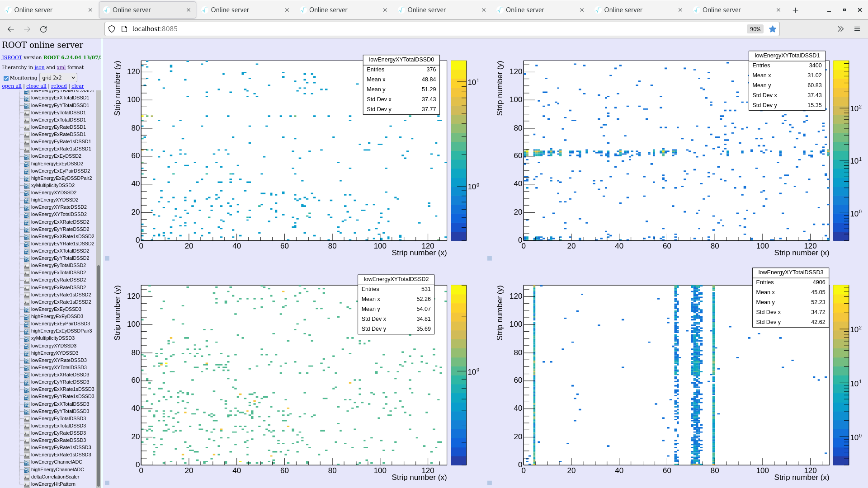Click the 90% zoom level indicator

pyautogui.click(x=755, y=29)
